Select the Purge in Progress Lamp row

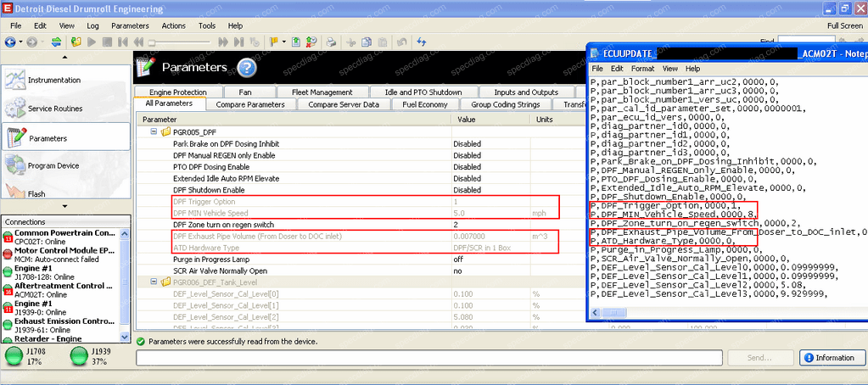click(360, 259)
